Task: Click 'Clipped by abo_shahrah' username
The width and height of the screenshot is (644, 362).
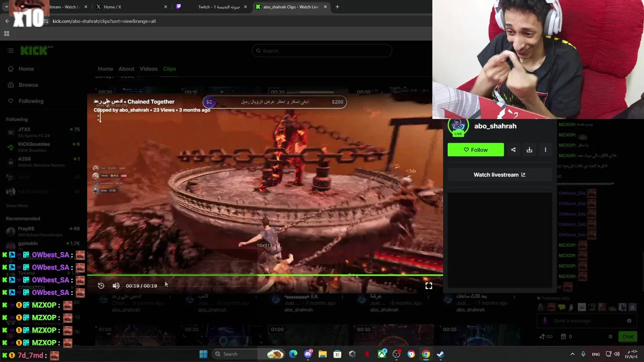Action: (x=134, y=110)
